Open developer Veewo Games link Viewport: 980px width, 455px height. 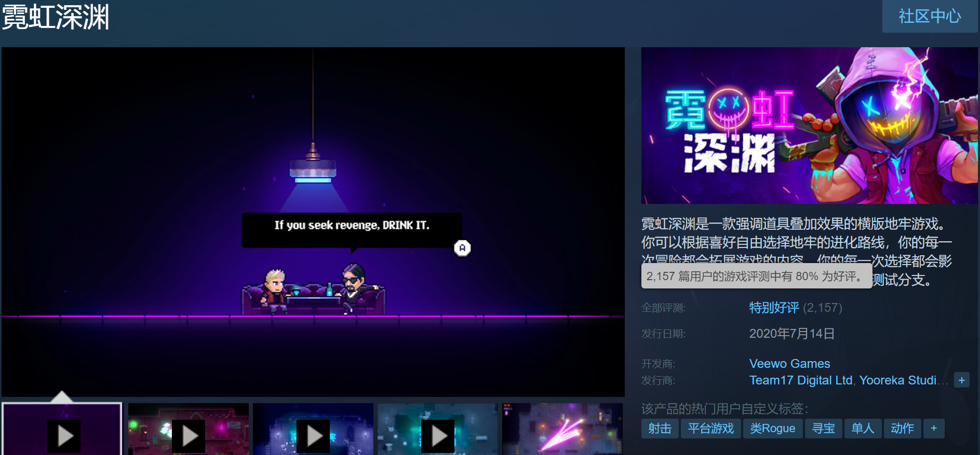point(789,364)
